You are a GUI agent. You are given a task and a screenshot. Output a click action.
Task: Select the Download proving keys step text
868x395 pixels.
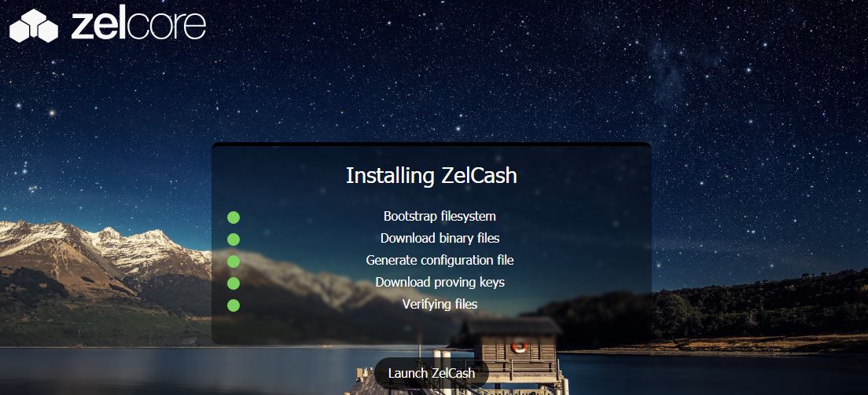click(x=440, y=282)
